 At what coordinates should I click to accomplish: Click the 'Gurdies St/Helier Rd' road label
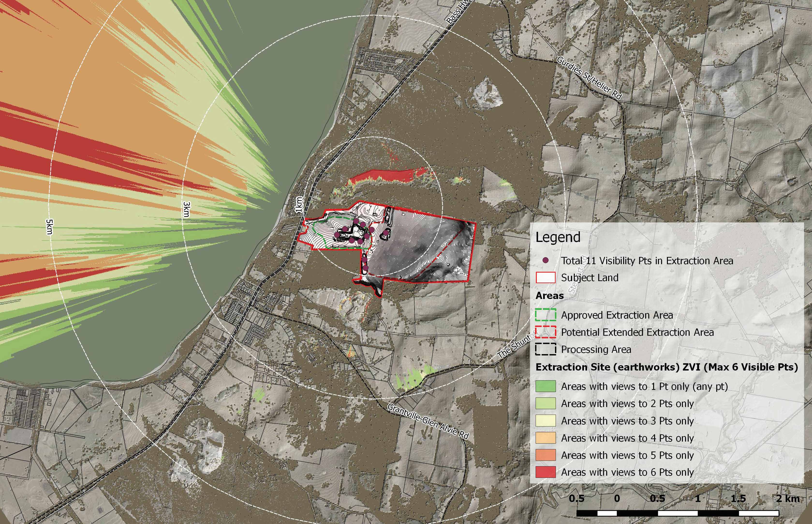[590, 78]
